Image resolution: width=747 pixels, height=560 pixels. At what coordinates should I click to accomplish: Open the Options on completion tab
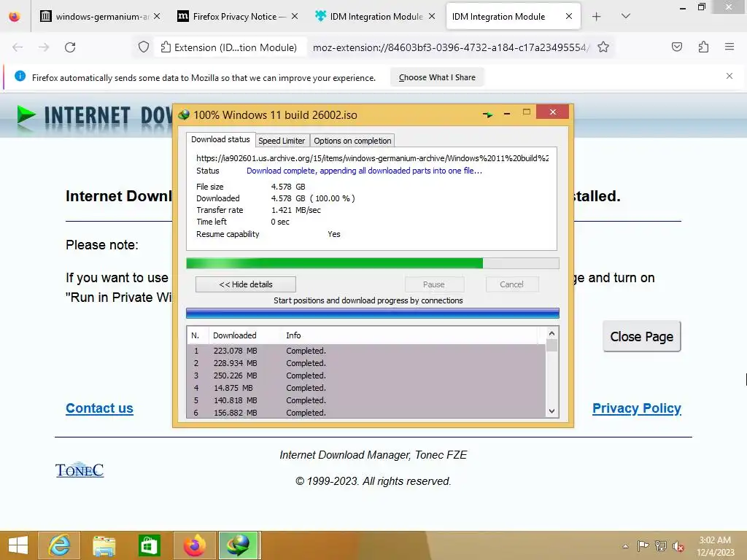click(x=352, y=141)
